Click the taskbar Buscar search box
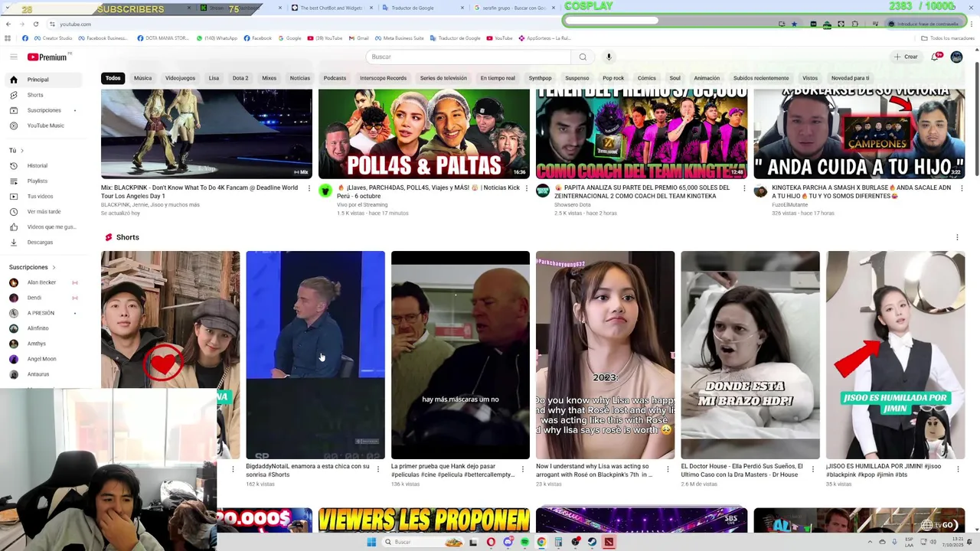 pyautogui.click(x=423, y=542)
